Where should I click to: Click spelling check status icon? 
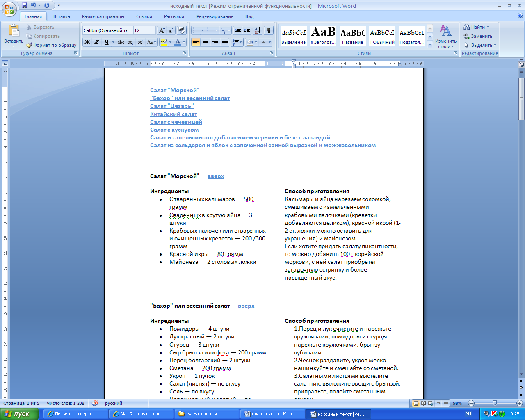[95, 403]
